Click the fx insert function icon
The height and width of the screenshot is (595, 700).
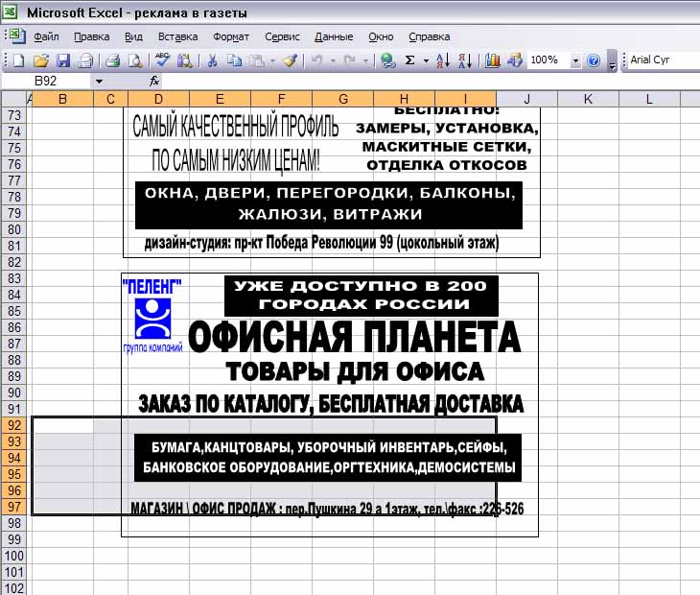click(154, 81)
